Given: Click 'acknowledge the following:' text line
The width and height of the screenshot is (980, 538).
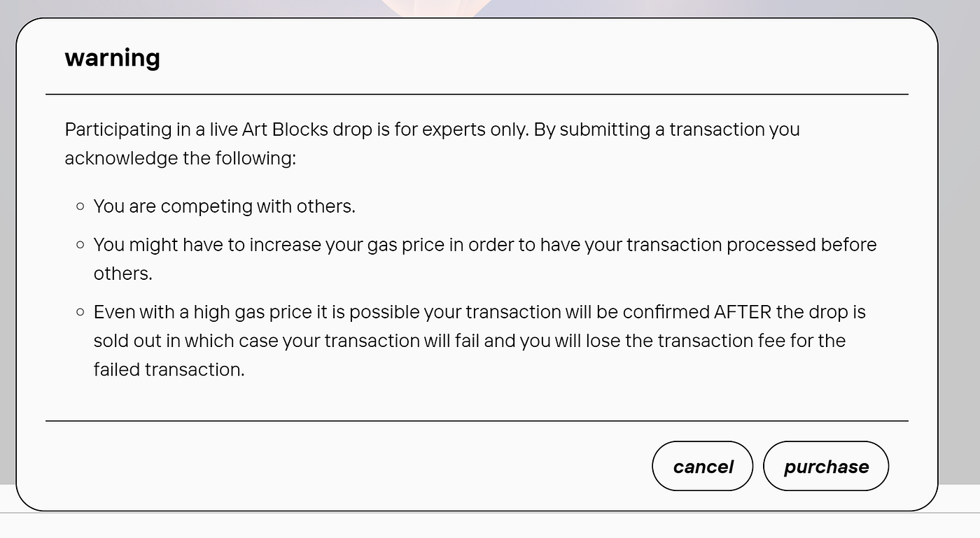Looking at the screenshot, I should pos(181,158).
